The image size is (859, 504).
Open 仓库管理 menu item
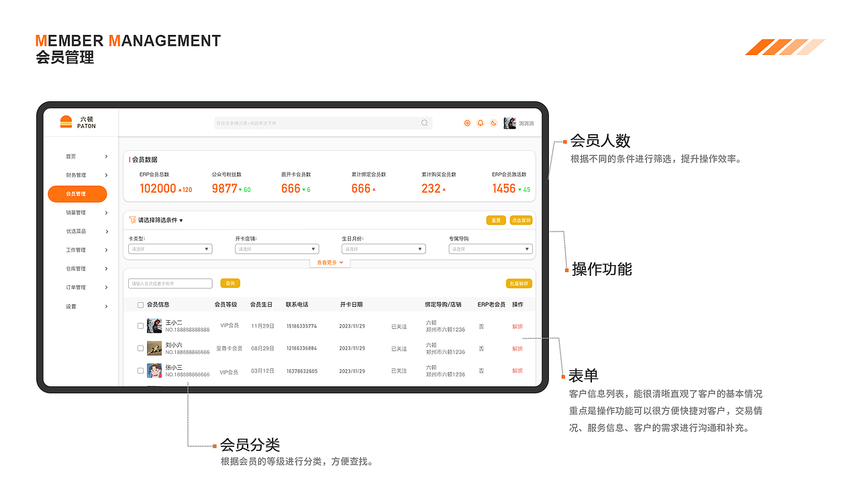76,269
